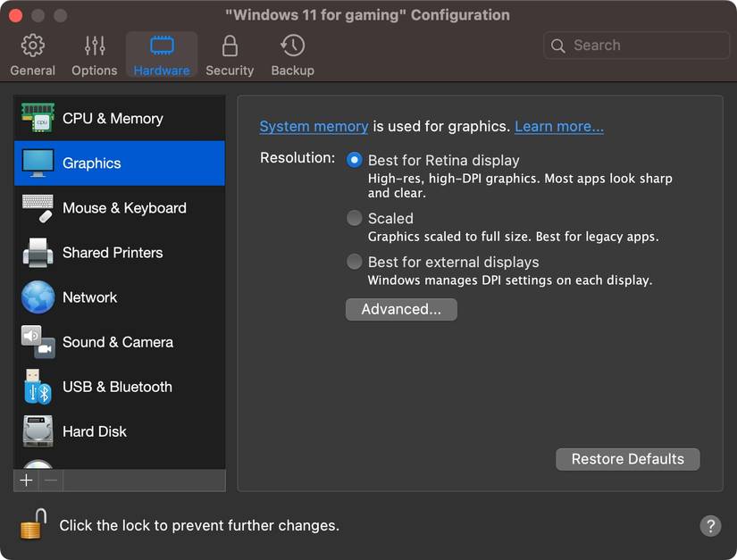Select the Scaled resolution option
This screenshot has width=737, height=560.
355,218
